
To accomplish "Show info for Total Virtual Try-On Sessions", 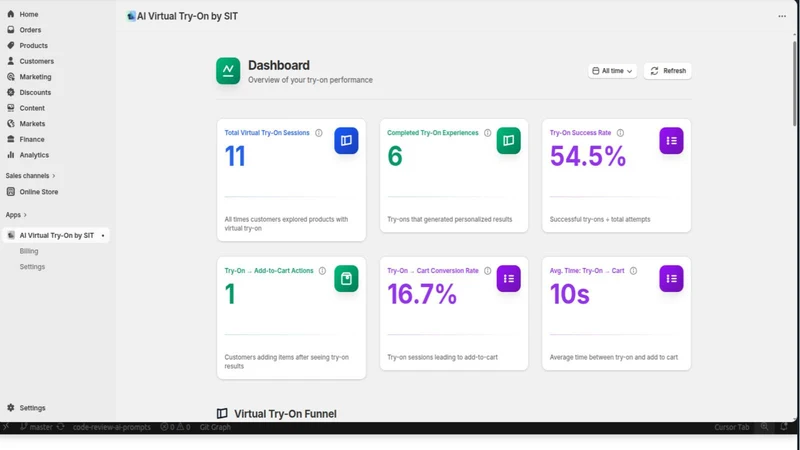I will point(319,133).
